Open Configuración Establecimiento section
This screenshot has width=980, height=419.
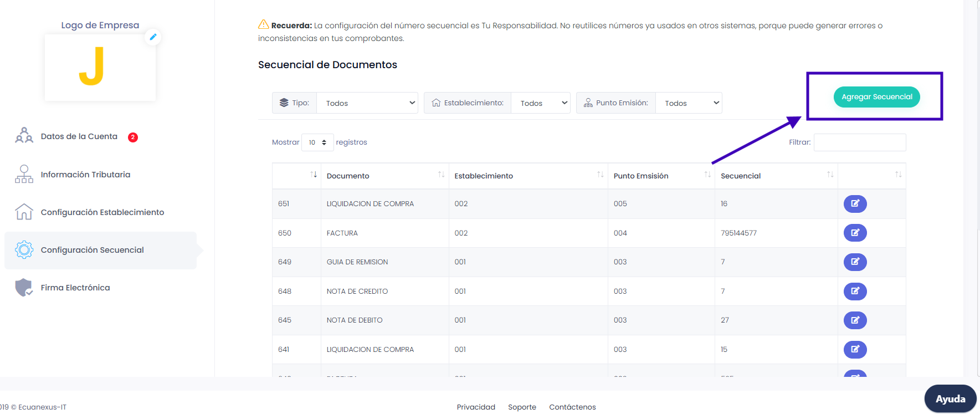[102, 212]
